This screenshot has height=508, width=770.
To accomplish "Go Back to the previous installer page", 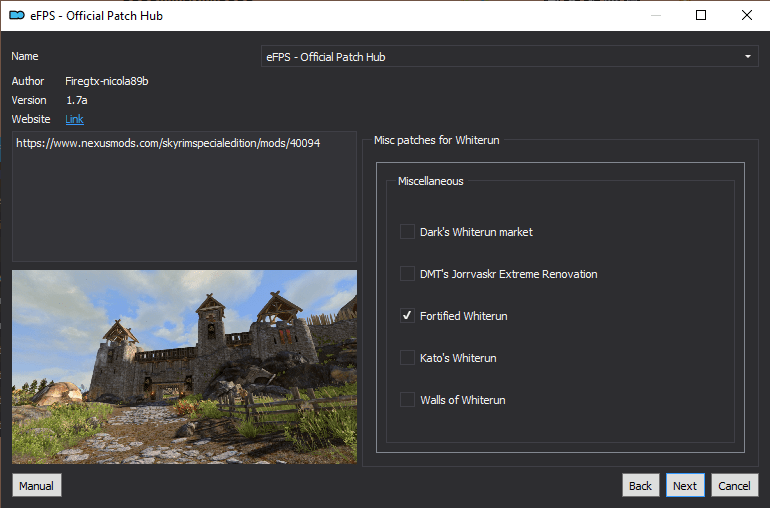I will (640, 485).
